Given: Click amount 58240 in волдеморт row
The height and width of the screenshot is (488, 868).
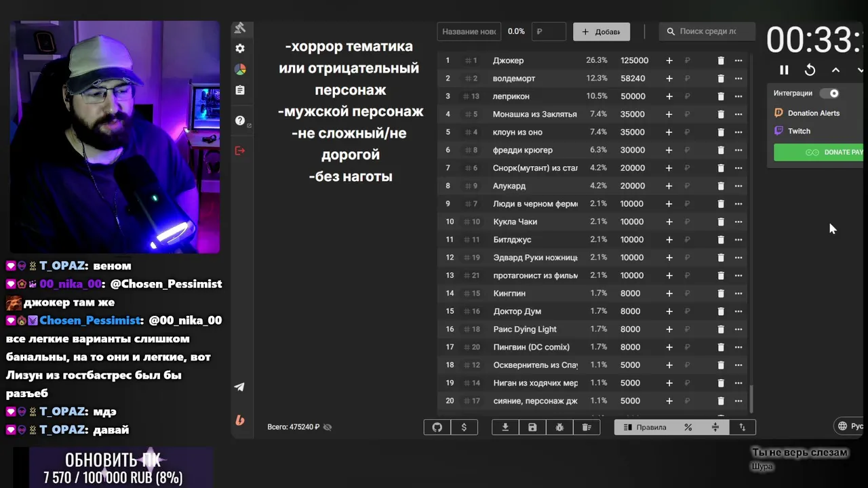Looking at the screenshot, I should (633, 79).
